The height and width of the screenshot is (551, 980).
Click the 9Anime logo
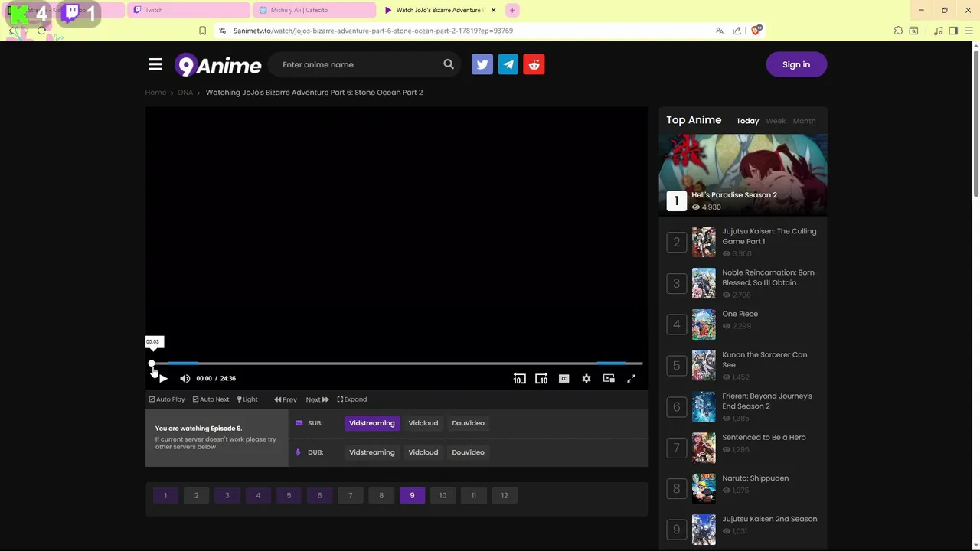tap(218, 65)
